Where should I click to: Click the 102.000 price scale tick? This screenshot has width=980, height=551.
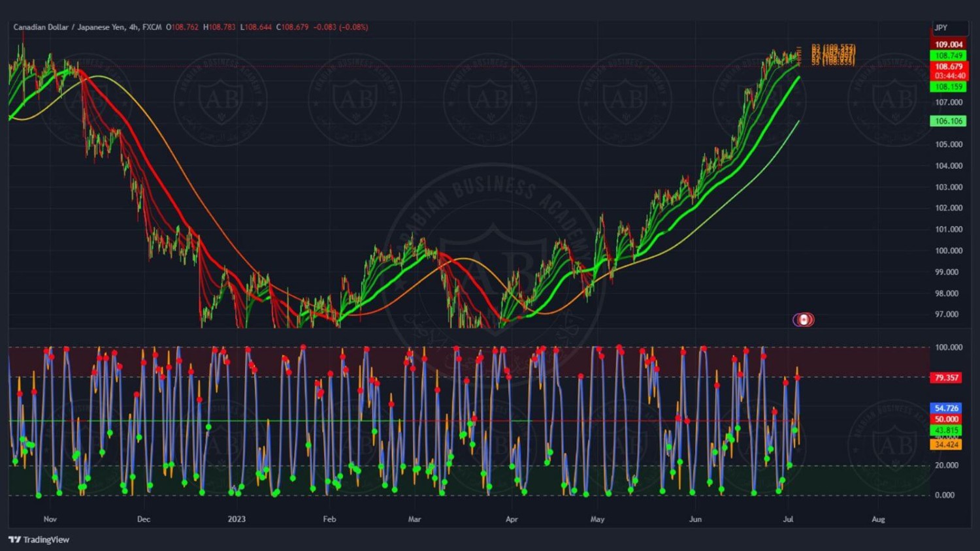[949, 208]
